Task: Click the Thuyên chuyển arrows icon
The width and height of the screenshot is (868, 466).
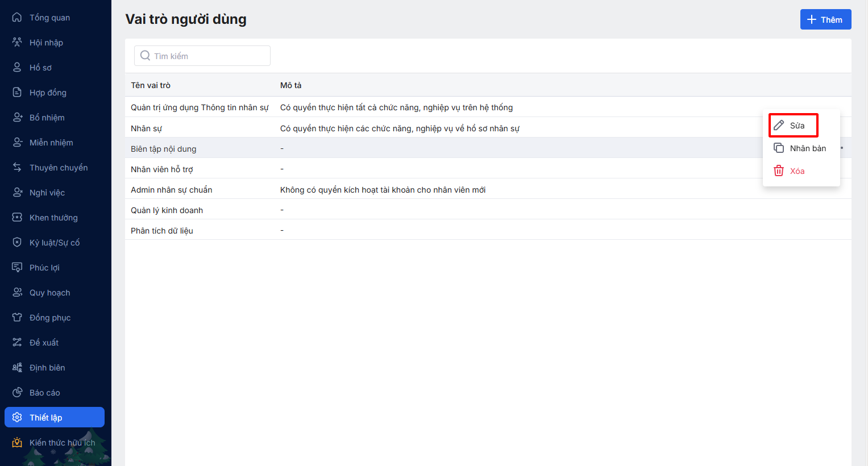Action: (17, 168)
